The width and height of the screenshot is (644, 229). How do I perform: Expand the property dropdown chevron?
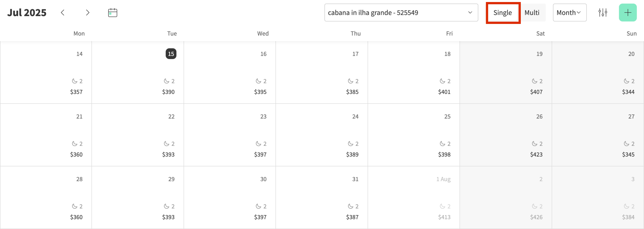470,13
